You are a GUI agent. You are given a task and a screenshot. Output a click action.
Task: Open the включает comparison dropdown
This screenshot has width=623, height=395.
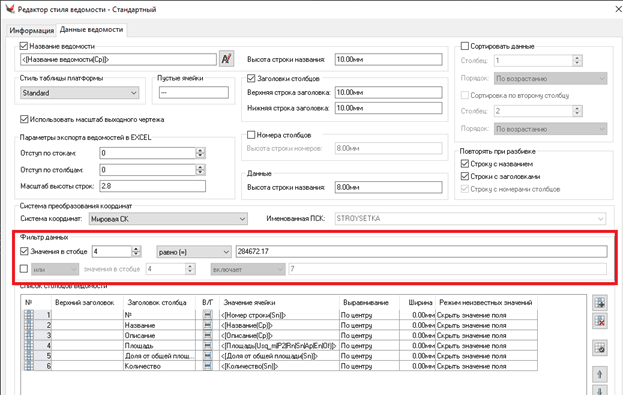coord(248,269)
